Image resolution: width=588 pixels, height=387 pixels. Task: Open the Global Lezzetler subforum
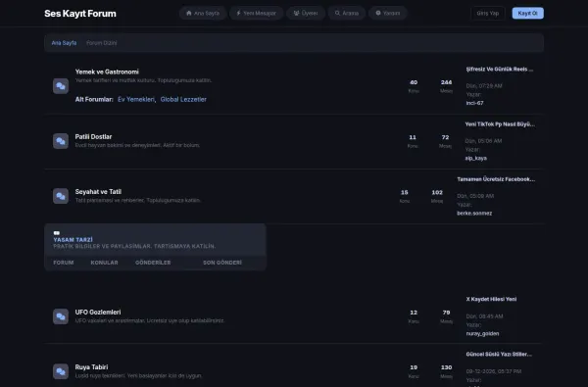click(x=183, y=99)
